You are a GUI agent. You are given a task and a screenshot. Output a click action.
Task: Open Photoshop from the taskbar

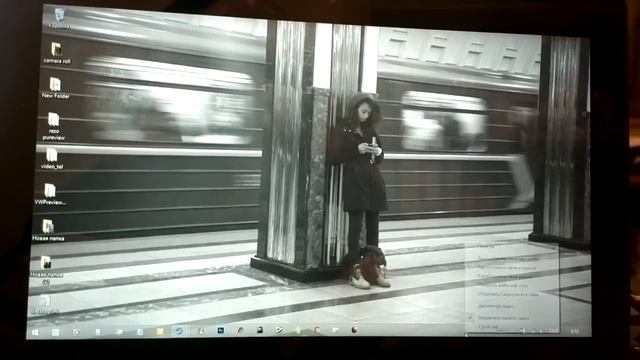click(x=221, y=331)
